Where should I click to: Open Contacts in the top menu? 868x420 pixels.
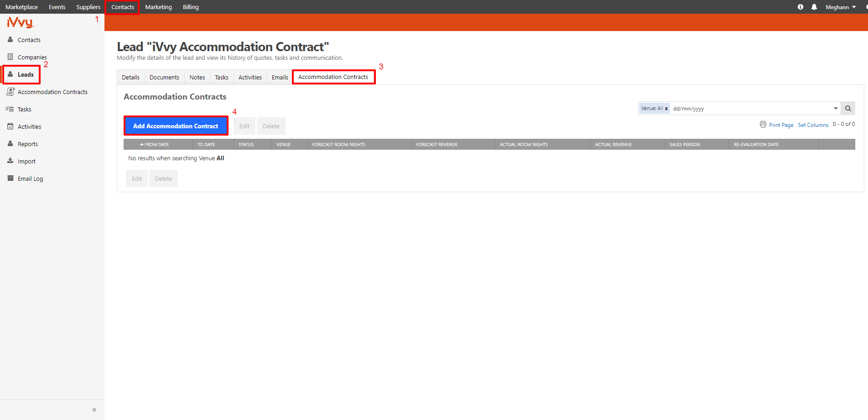[123, 7]
